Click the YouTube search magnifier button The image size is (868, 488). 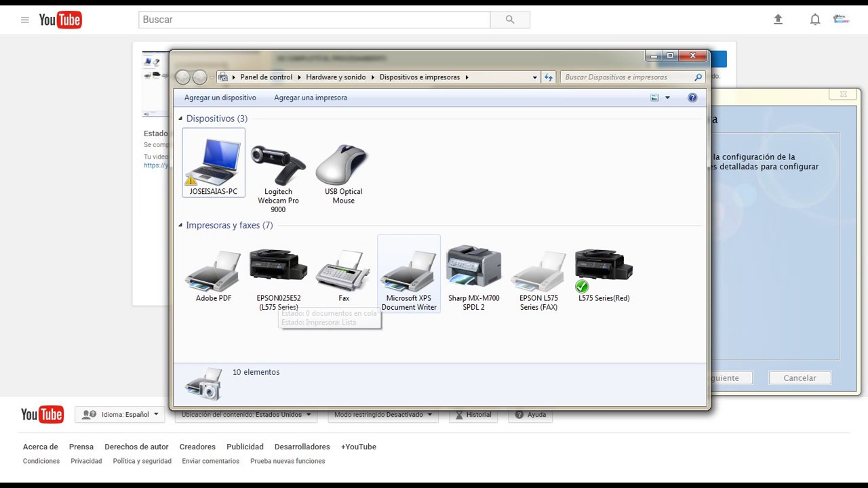pyautogui.click(x=510, y=20)
